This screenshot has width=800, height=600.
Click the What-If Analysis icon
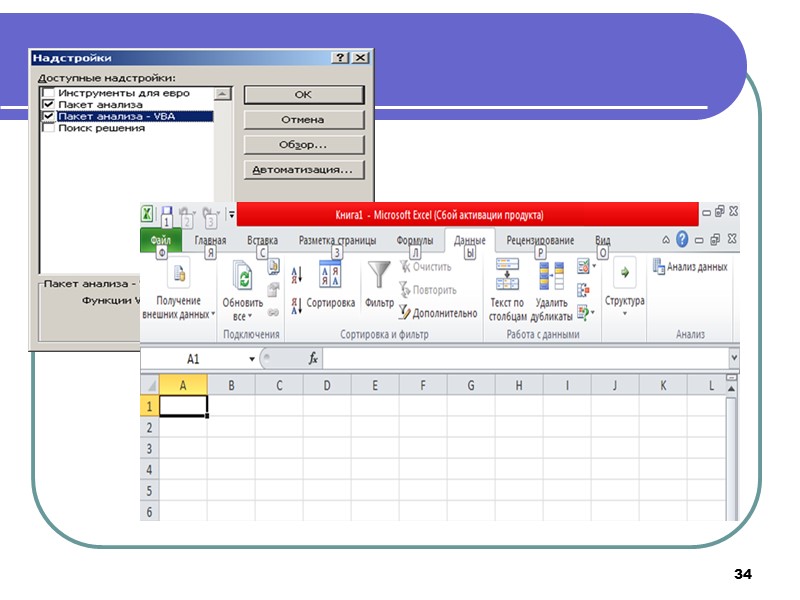point(583,312)
